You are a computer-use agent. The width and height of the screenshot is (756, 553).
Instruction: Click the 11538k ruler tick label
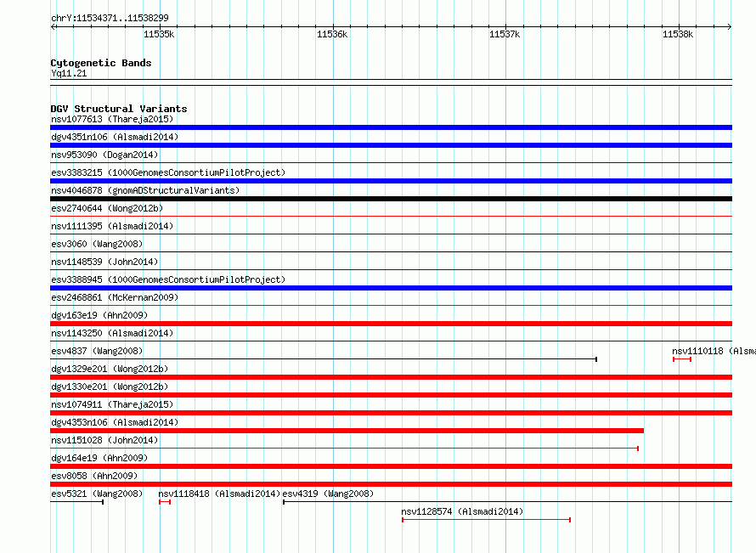tap(678, 34)
